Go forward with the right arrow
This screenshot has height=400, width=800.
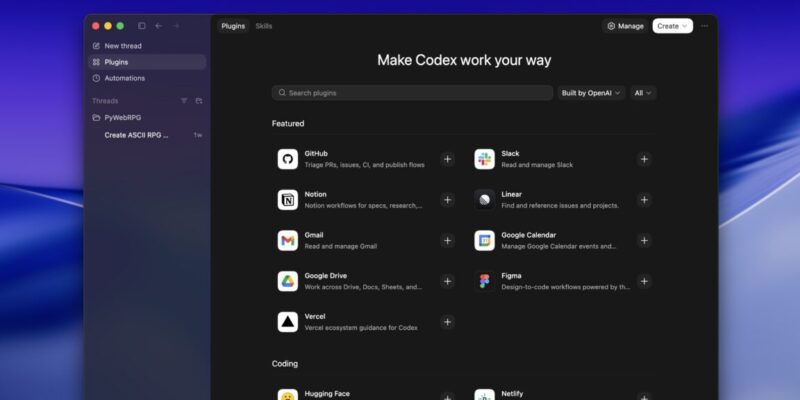(176, 26)
